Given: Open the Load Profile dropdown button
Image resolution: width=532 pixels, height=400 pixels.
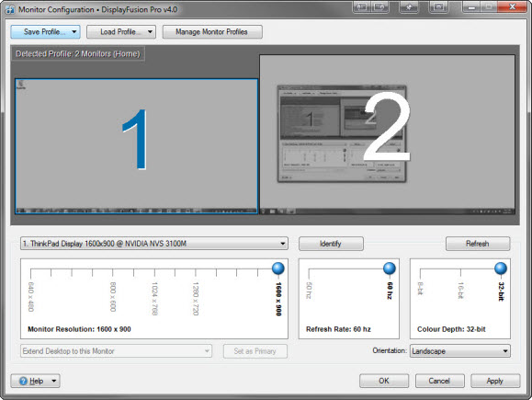Looking at the screenshot, I should point(121,32).
